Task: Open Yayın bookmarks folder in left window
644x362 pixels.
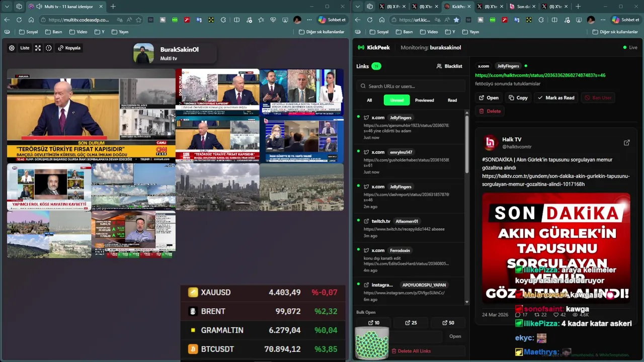Action: pyautogui.click(x=120, y=32)
